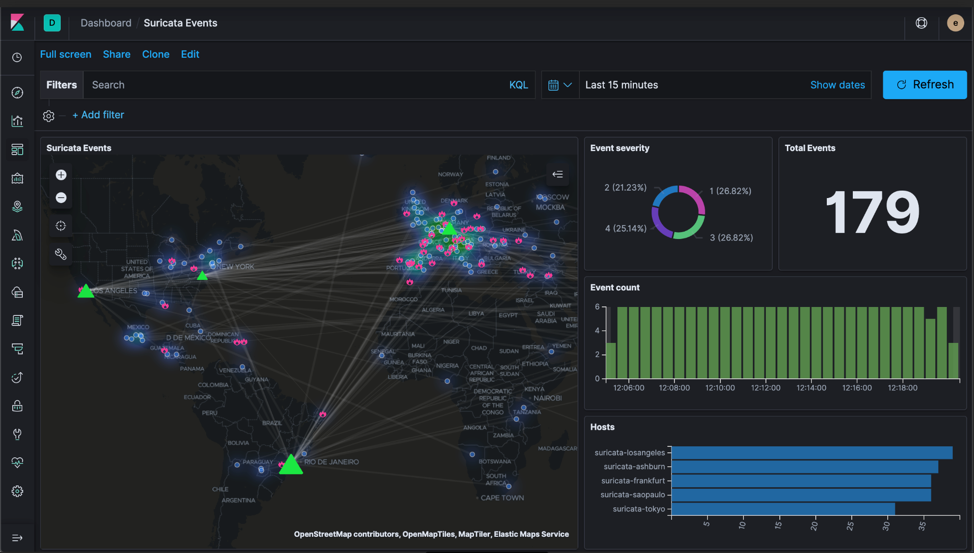974x553 pixels.
Task: Open the Dashboard breadcrumb
Action: click(105, 23)
